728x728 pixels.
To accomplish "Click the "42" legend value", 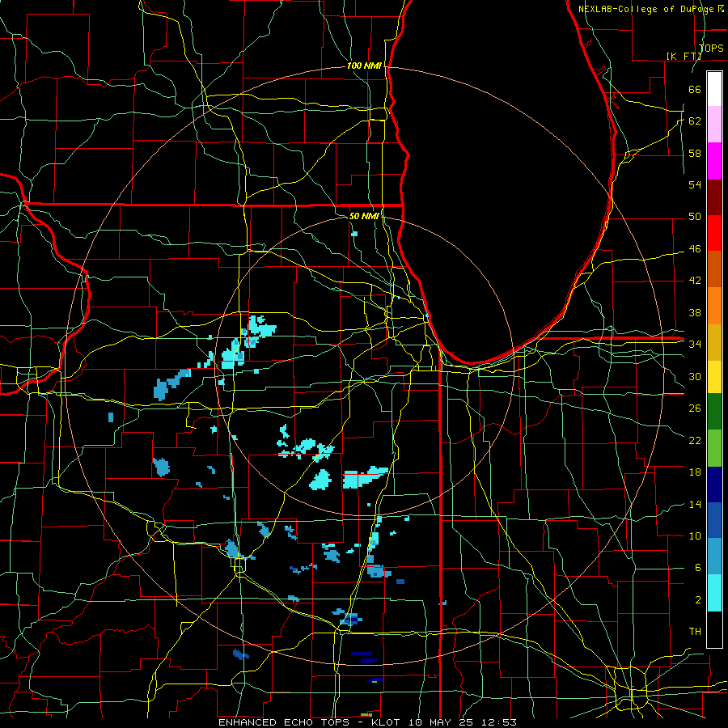I will coord(695,281).
